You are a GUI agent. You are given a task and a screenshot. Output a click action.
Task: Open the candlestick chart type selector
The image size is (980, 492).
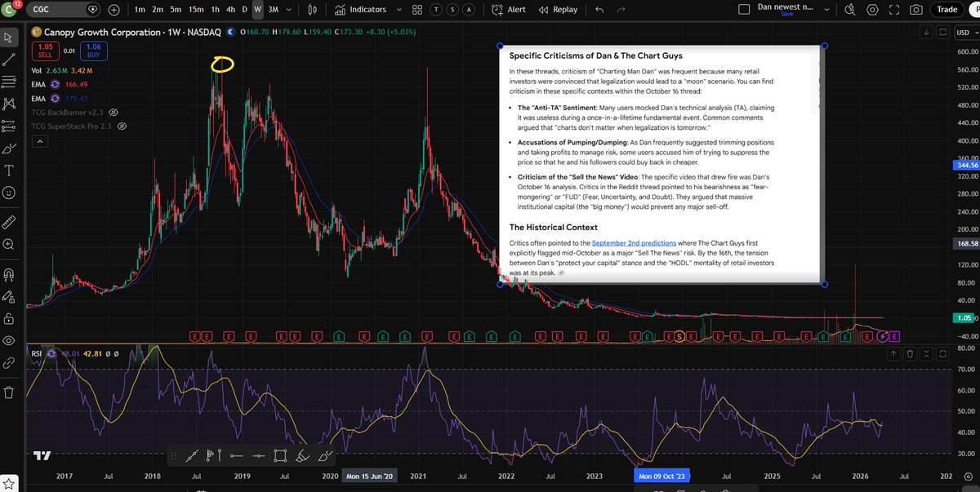click(314, 10)
